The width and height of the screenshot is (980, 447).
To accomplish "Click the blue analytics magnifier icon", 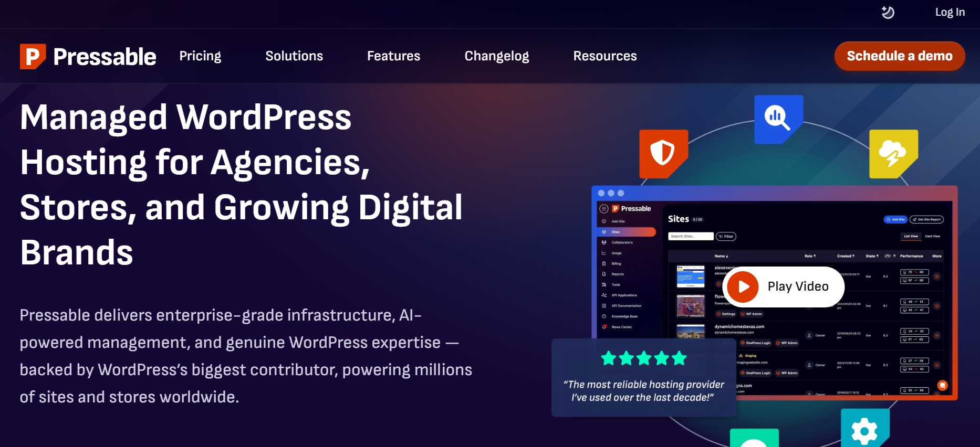I will coord(778,119).
